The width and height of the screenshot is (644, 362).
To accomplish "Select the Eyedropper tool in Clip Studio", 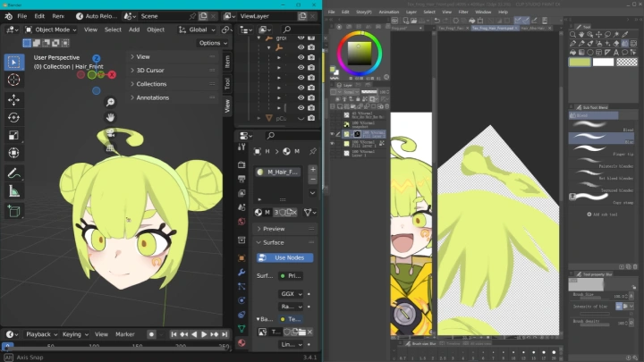I will [x=625, y=35].
